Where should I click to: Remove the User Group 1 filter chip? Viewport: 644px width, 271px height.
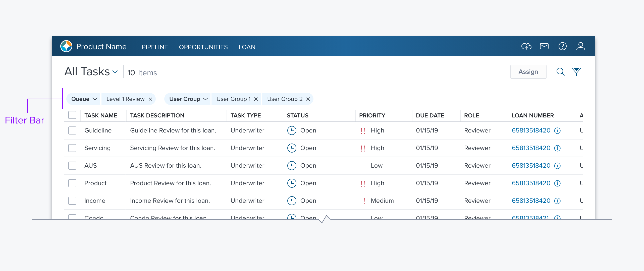256,99
